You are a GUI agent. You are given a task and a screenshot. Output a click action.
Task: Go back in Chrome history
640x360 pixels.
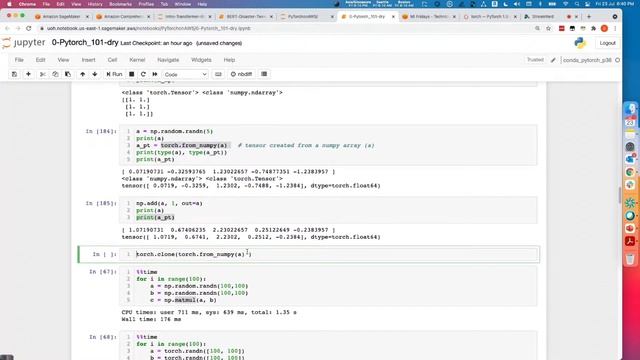click(7, 29)
